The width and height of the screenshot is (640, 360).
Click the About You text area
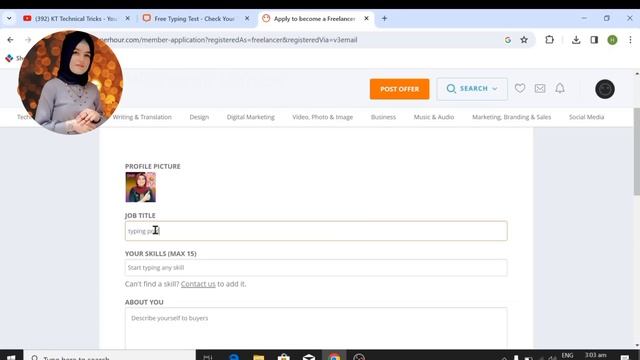coord(316,328)
